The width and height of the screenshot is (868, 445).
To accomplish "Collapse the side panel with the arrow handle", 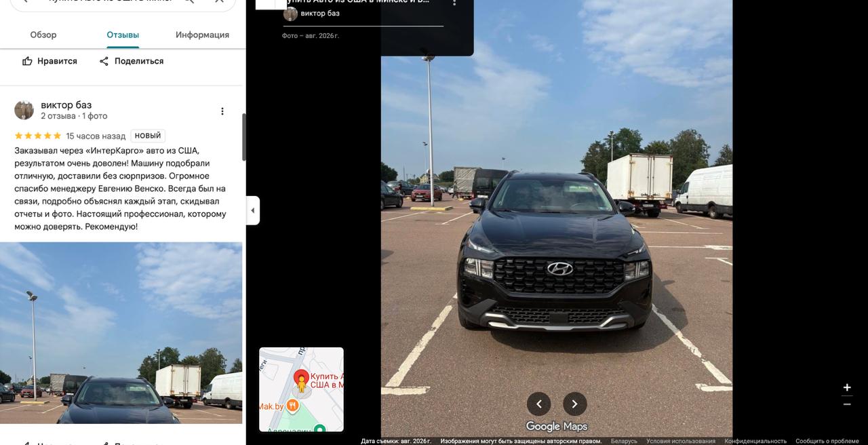I will click(253, 210).
